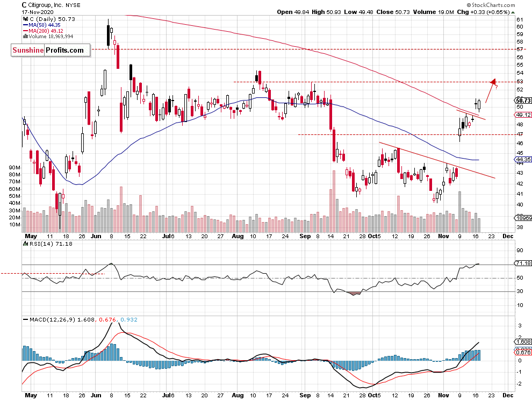Viewport: 532px width, 400px height.
Task: Click the 90M volume axis label
Action: pyautogui.click(x=15, y=167)
